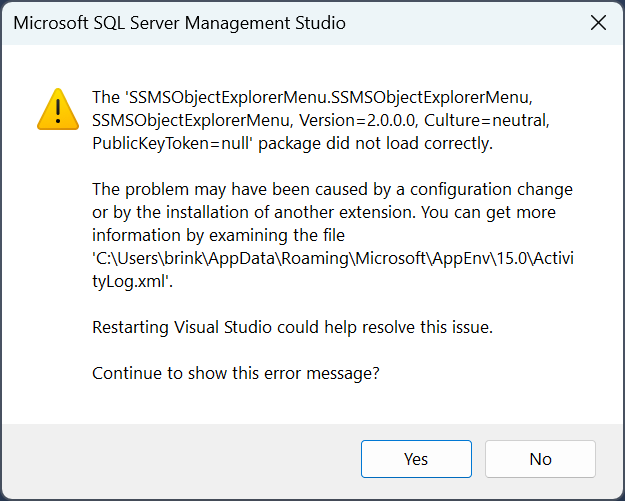Click the 'You can get more' text
Screen dimensions: 625x501
[488, 212]
